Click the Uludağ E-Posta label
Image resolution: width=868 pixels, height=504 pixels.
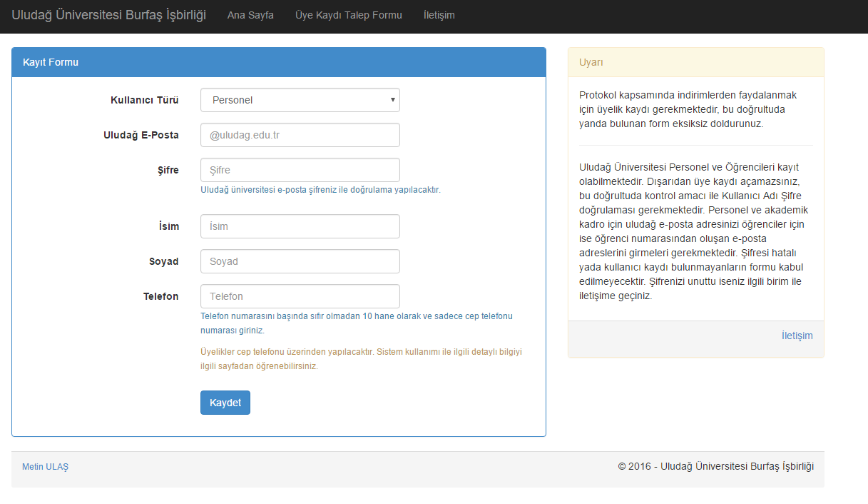pyautogui.click(x=141, y=135)
